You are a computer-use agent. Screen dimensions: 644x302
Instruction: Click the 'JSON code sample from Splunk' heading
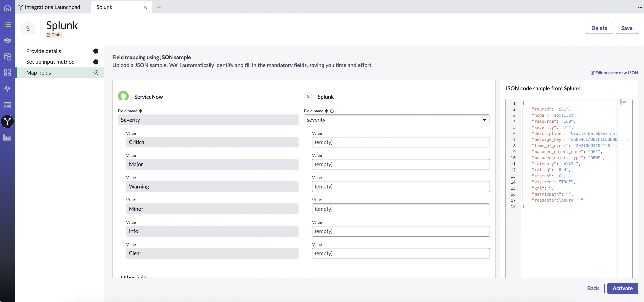[542, 89]
